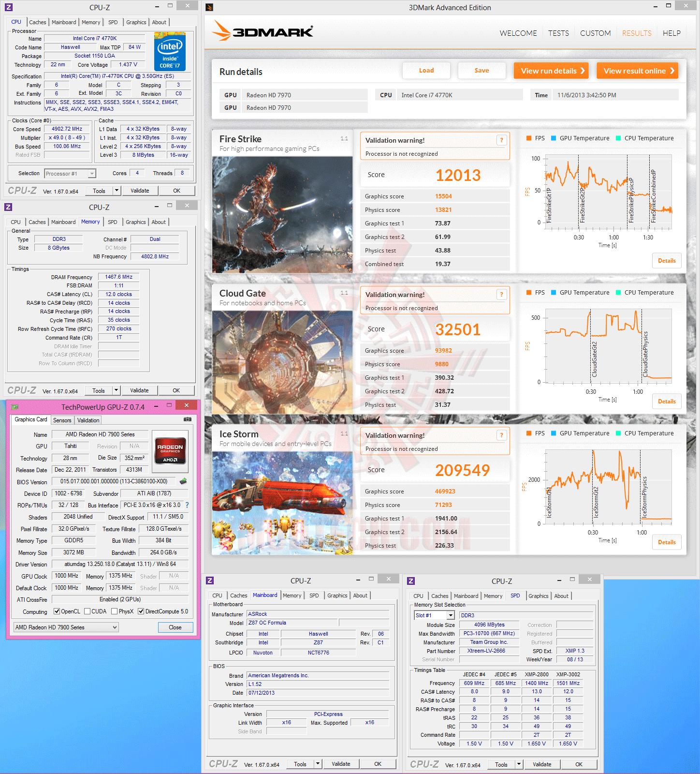
Task: Click the Fire Strike 1.1 version badge
Action: 344,139
